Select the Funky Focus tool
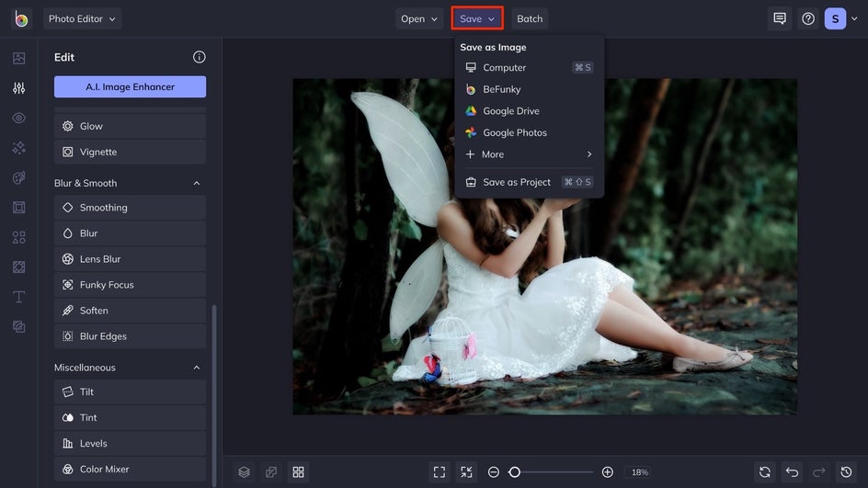 click(130, 285)
